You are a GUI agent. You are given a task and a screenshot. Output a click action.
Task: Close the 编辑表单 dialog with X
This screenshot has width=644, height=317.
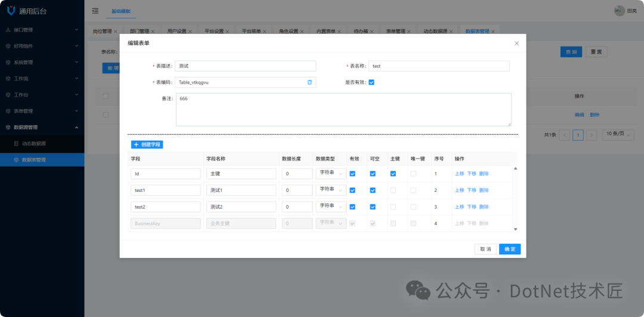[516, 43]
